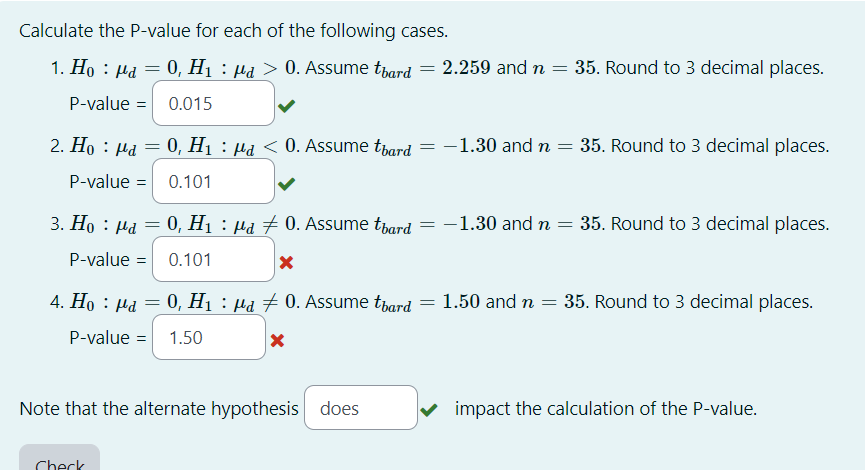The height and width of the screenshot is (470, 865).
Task: Click the case 4 hypothesis with tbard = 1.50
Action: (x=441, y=302)
